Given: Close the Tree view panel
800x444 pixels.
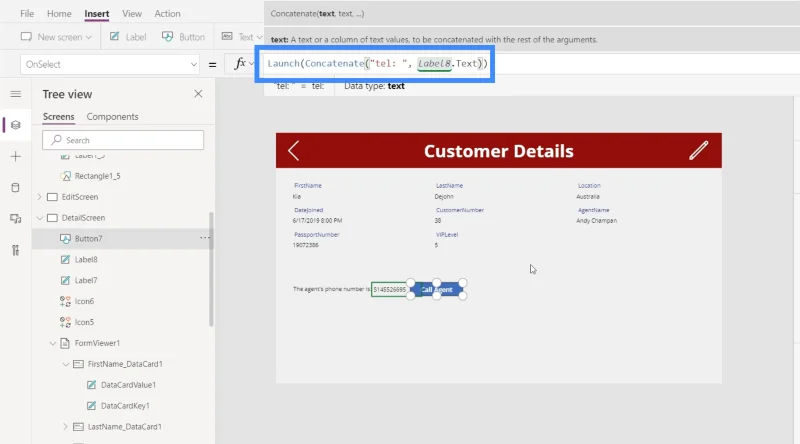Looking at the screenshot, I should [198, 94].
